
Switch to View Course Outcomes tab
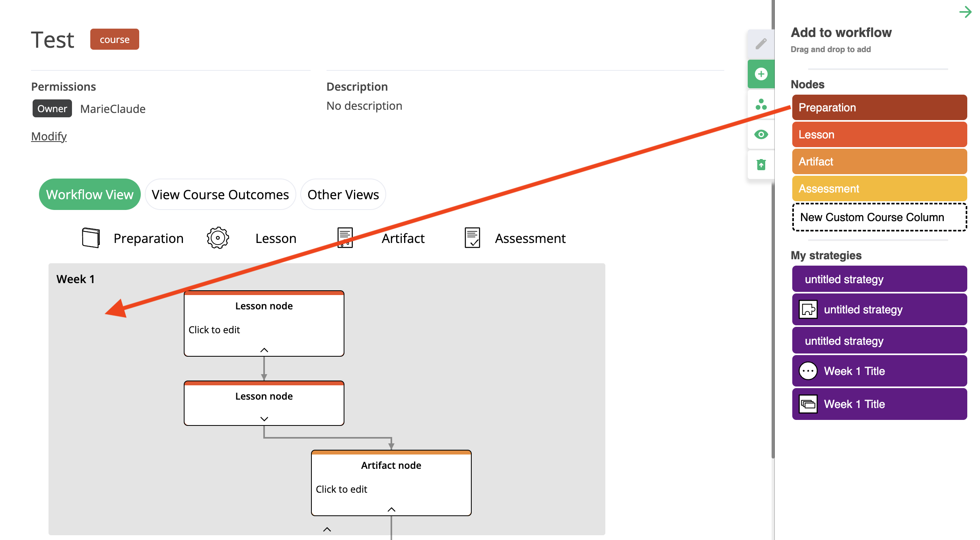[220, 194]
